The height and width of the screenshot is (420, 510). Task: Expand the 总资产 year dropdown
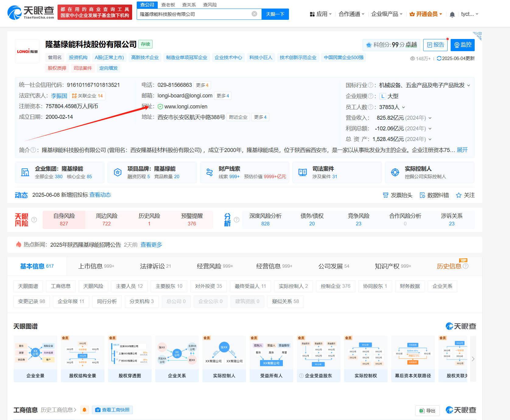tap(430, 139)
